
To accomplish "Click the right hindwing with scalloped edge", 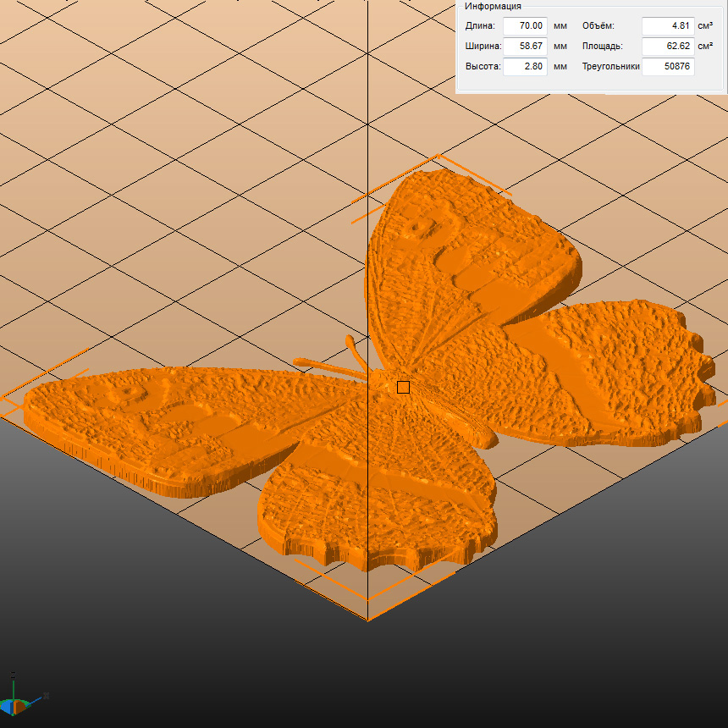I will [x=609, y=372].
